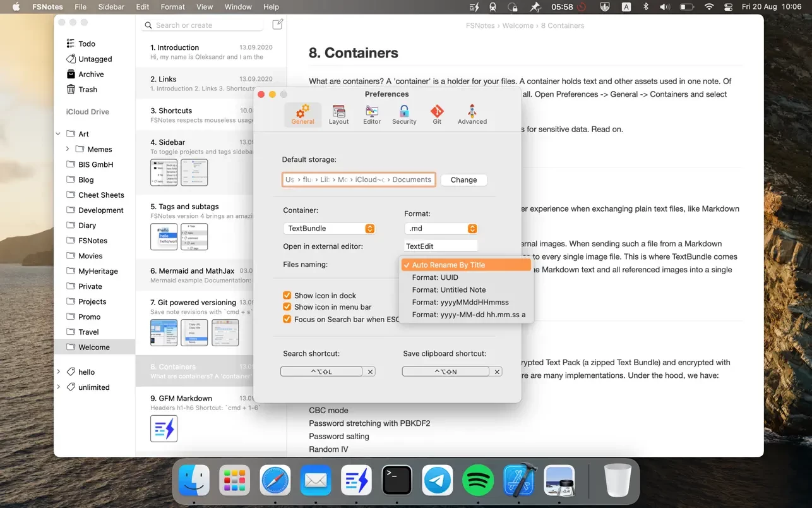The width and height of the screenshot is (812, 508).
Task: Open the Editor preferences pane
Action: click(x=371, y=114)
